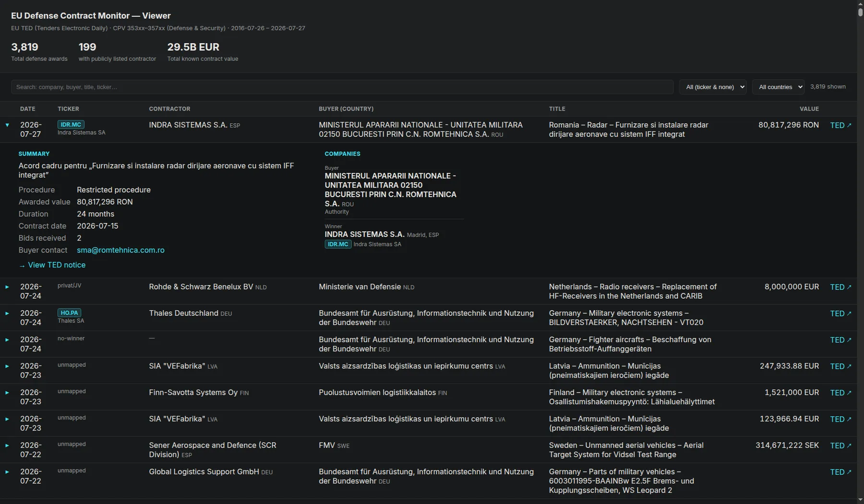Image resolution: width=864 pixels, height=504 pixels.
Task: Open TED link for Thales Deutschland row
Action: (840, 313)
